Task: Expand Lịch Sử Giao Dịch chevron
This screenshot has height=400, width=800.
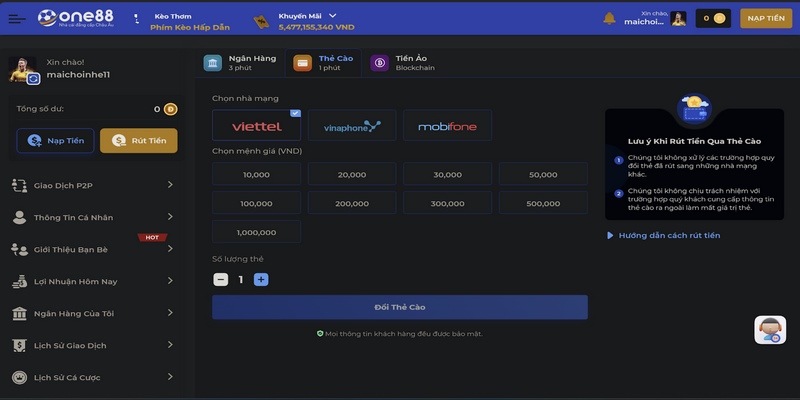Action: point(170,345)
